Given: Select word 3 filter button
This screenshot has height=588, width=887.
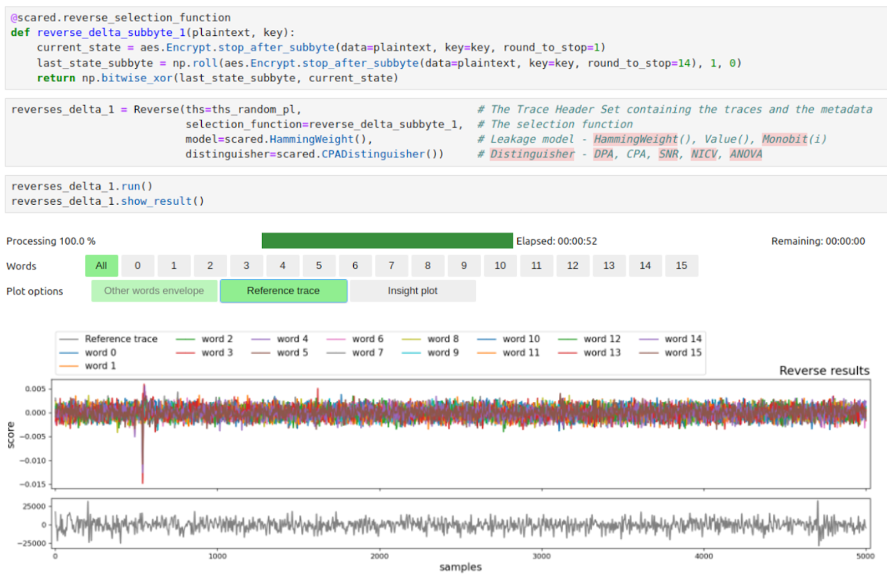Looking at the screenshot, I should [246, 265].
